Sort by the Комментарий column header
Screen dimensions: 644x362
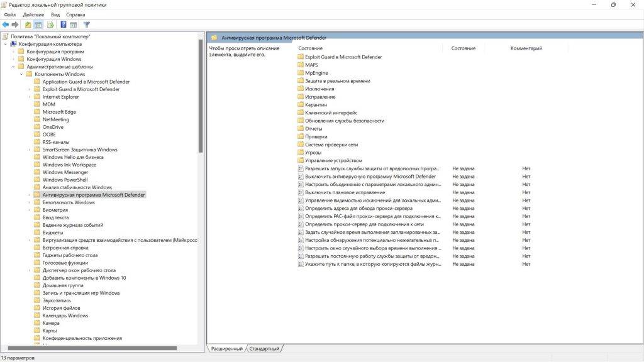pyautogui.click(x=526, y=48)
